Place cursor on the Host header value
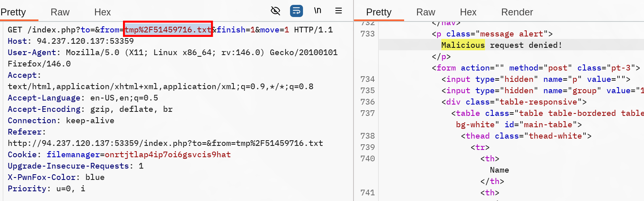Image resolution: width=644 pixels, height=201 pixels. coord(85,41)
